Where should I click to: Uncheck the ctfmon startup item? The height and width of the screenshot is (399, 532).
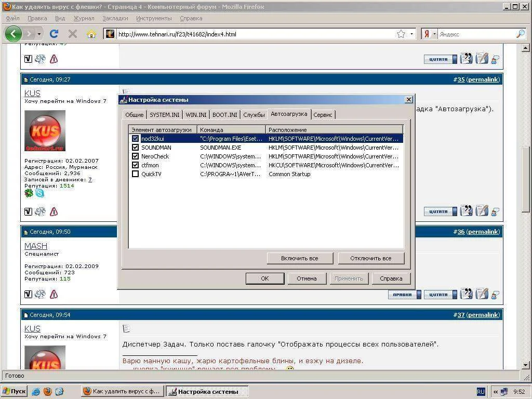(x=136, y=165)
